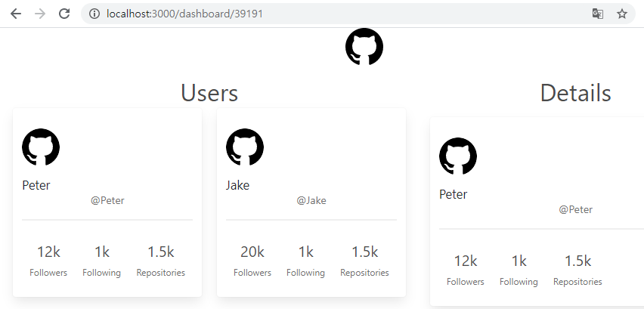Click the Repositories label in Details card

[577, 282]
